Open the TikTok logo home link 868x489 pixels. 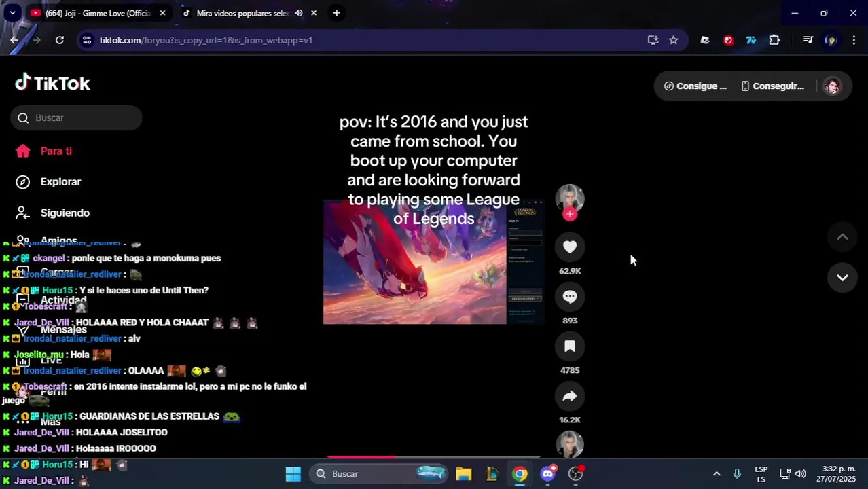(x=52, y=83)
